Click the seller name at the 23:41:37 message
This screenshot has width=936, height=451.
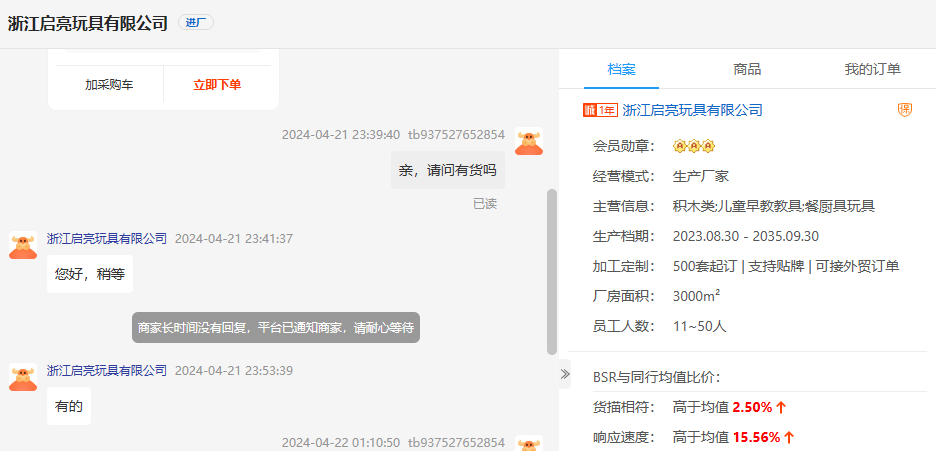coord(107,239)
